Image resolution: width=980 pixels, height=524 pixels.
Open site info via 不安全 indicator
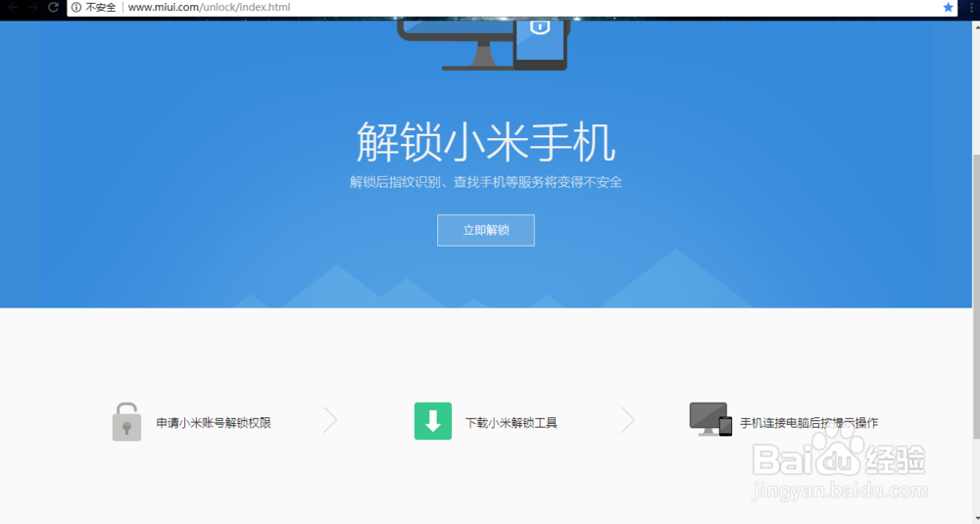[94, 8]
